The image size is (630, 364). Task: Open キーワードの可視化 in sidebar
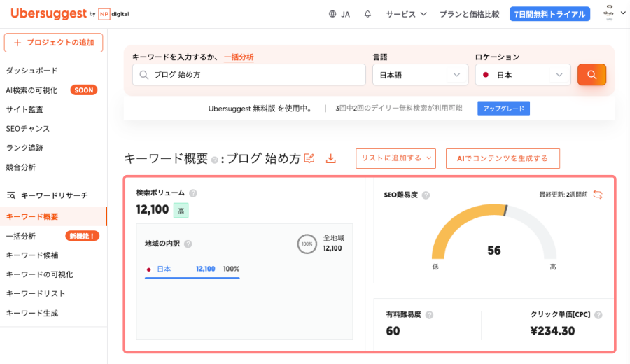(39, 274)
